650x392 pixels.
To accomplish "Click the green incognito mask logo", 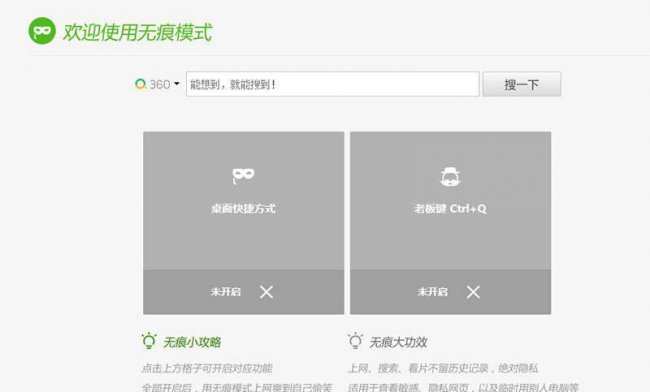I will [x=42, y=31].
